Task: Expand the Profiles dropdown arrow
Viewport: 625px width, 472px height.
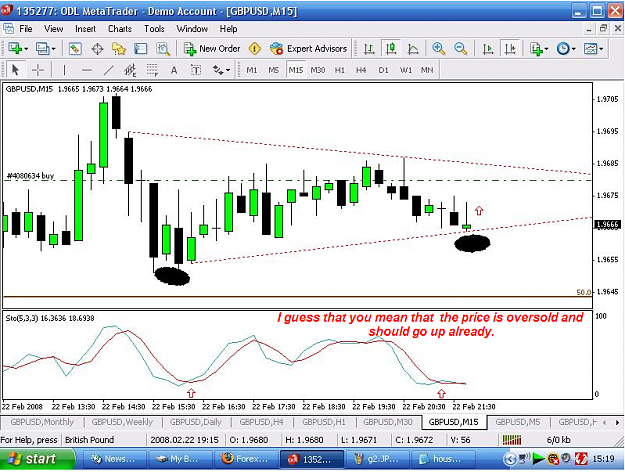Action: [53, 49]
